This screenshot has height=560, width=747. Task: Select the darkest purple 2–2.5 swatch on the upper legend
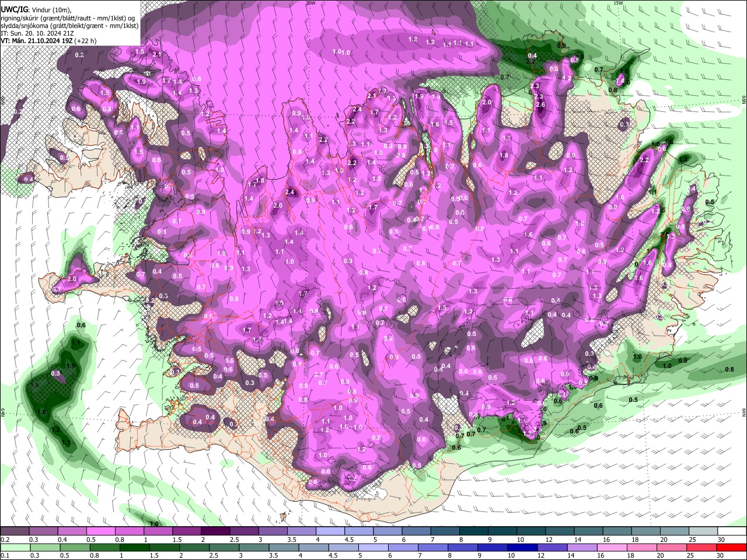[x=215, y=530]
